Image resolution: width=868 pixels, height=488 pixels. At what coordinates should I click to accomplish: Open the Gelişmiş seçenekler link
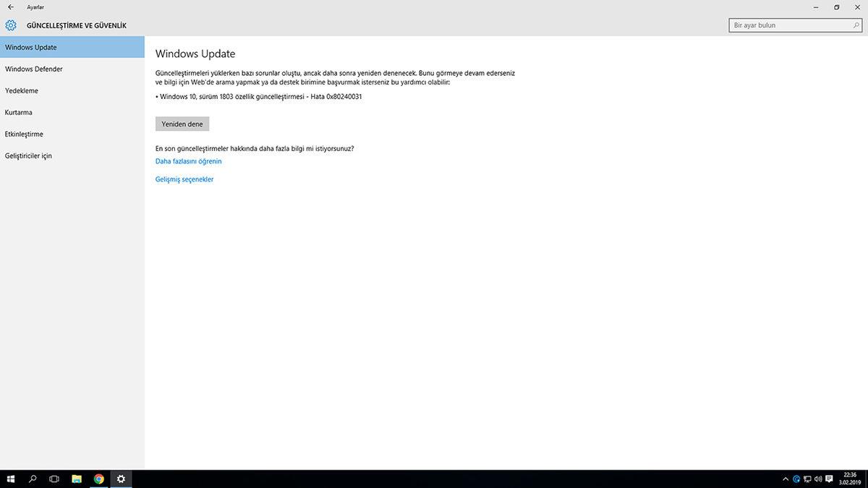[x=184, y=179]
